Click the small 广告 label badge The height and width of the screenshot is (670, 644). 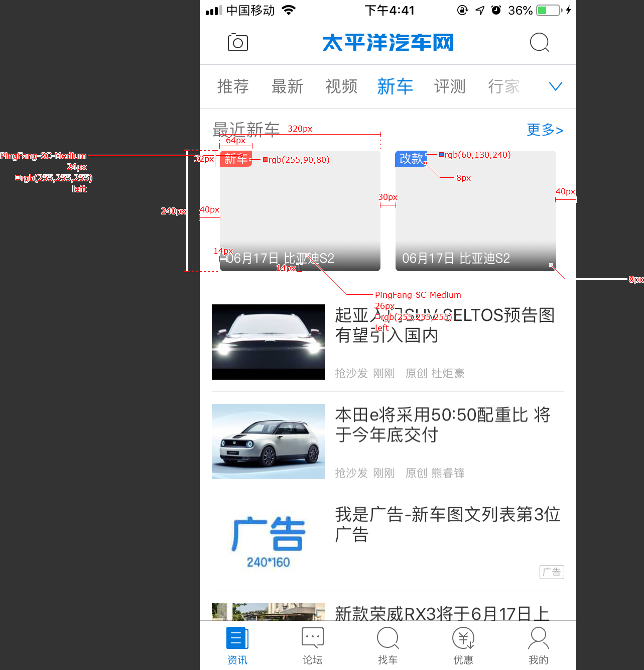tap(552, 572)
